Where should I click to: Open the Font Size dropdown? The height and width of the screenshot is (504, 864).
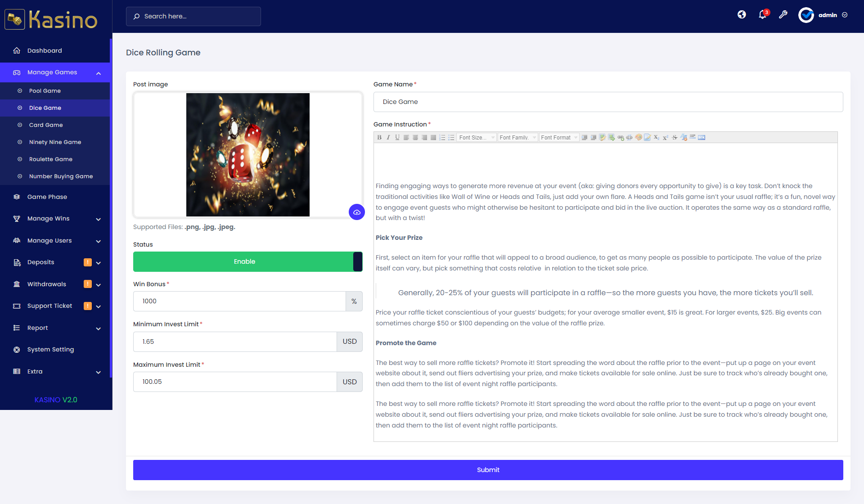pyautogui.click(x=477, y=137)
